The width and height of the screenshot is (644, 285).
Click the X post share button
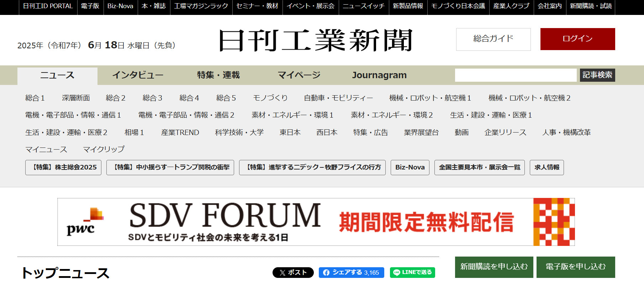(293, 273)
